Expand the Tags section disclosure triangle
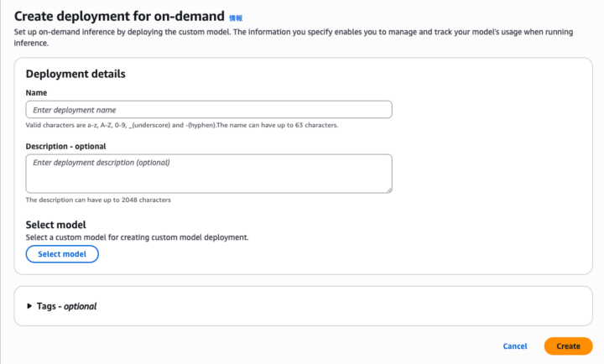 30,306
